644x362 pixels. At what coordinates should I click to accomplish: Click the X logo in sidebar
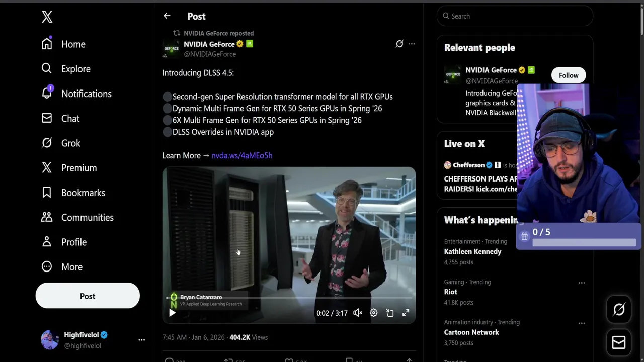47,17
